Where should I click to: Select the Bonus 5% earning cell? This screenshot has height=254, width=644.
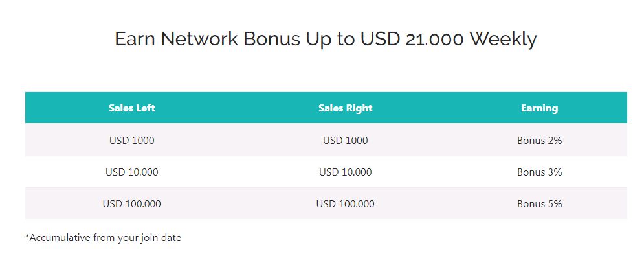(x=539, y=203)
